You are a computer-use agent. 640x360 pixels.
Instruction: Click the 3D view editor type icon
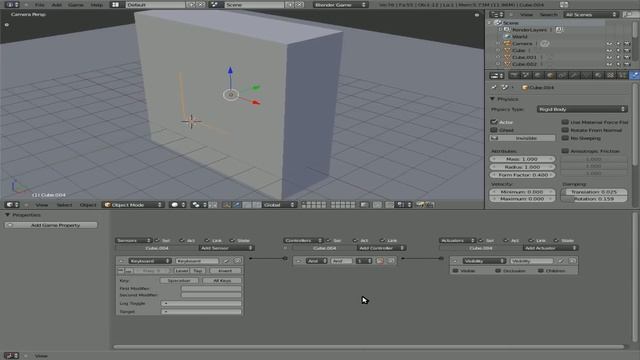pyautogui.click(x=12, y=204)
